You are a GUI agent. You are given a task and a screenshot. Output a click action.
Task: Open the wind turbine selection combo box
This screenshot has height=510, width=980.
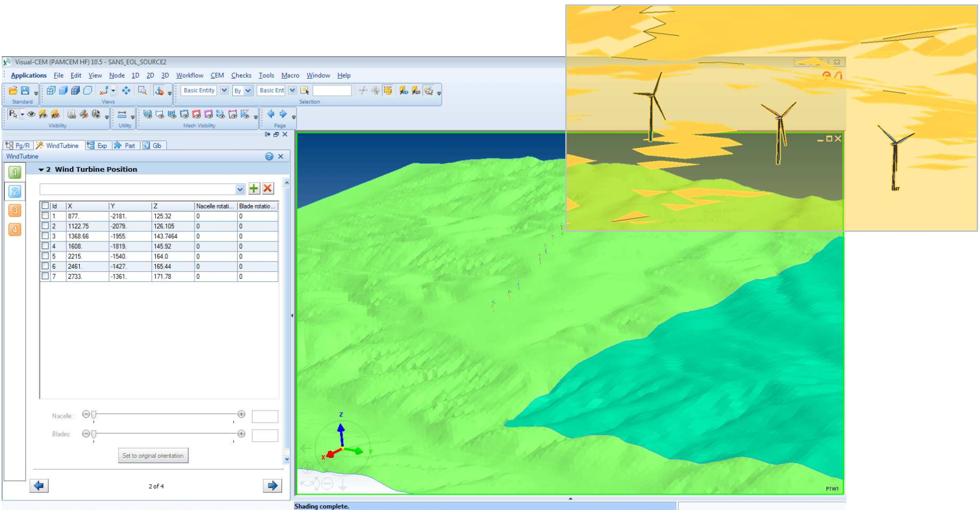[143, 189]
